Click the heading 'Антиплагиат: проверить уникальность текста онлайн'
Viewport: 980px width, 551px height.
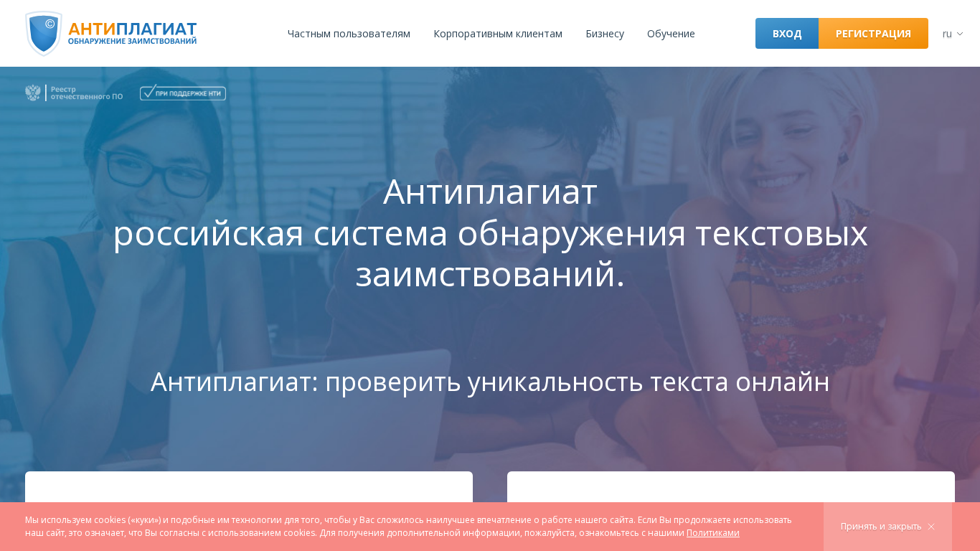pos(490,382)
